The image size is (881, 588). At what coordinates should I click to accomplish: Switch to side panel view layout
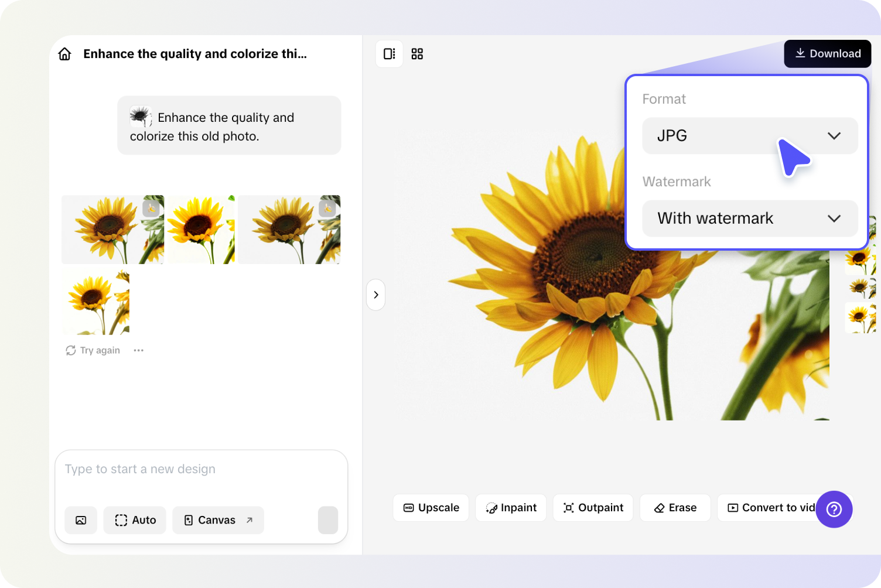(389, 54)
